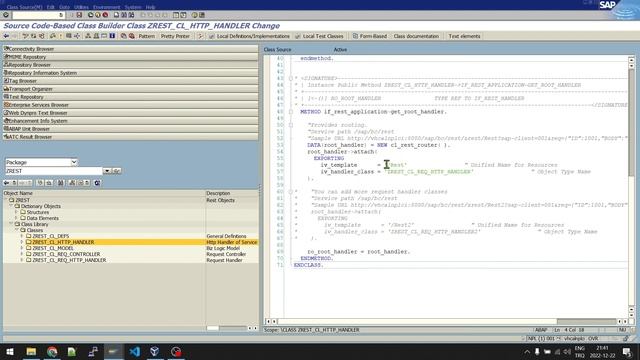Collapse the Class Library folder
Image resolution: width=640 pixels, height=360 pixels.
[x=11, y=224]
